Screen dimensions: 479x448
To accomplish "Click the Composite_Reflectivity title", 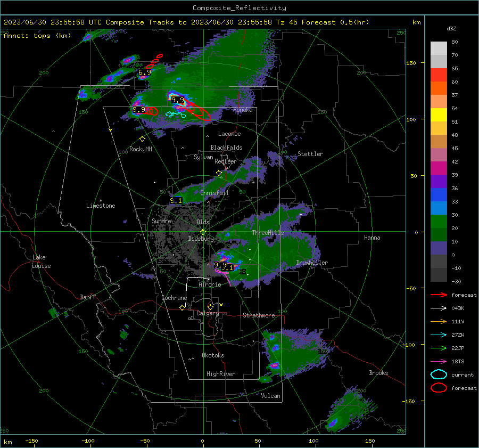I will (x=240, y=8).
